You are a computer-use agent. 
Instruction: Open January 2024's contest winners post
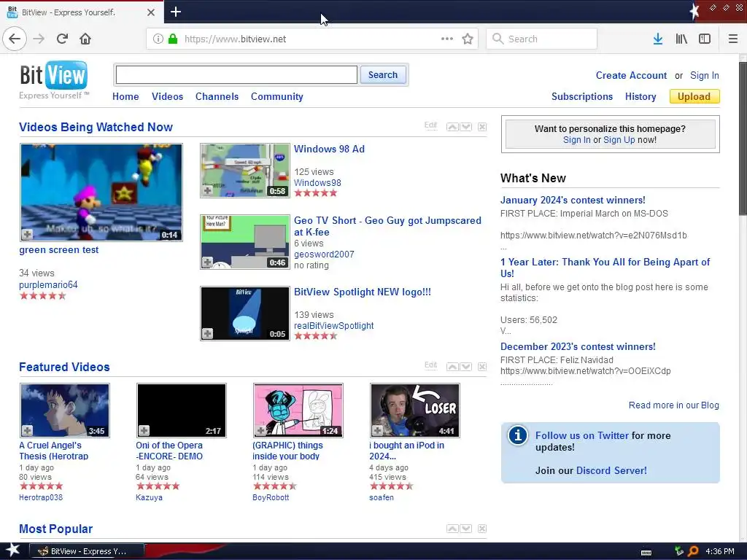coord(573,200)
